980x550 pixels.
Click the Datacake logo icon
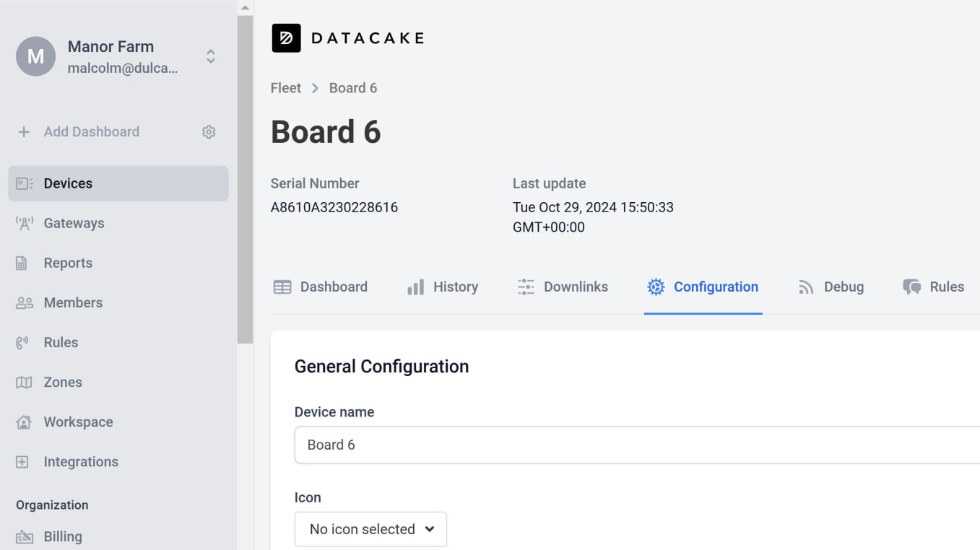(x=286, y=38)
